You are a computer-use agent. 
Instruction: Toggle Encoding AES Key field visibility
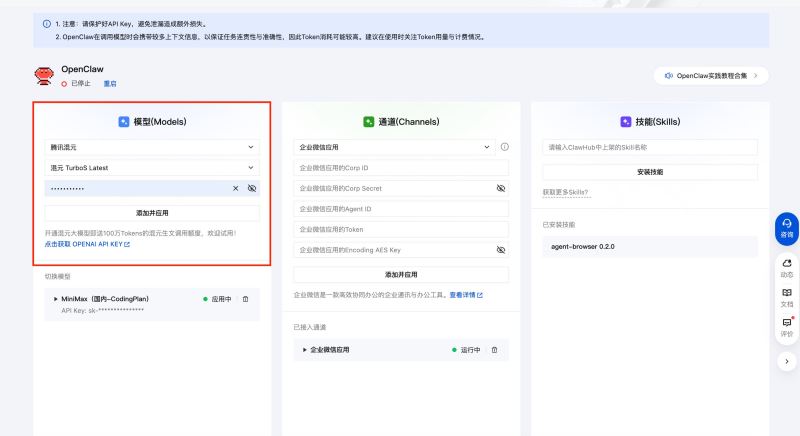click(501, 250)
